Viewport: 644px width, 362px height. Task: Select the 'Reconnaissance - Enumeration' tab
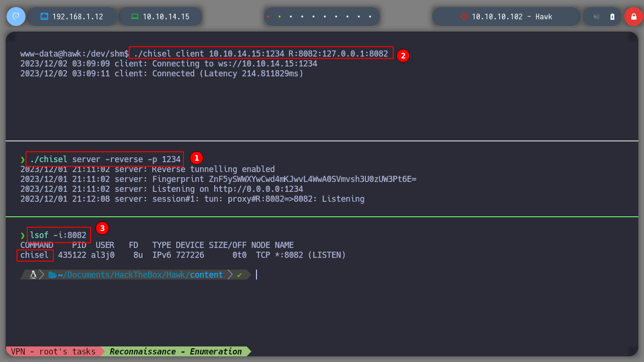[176, 352]
